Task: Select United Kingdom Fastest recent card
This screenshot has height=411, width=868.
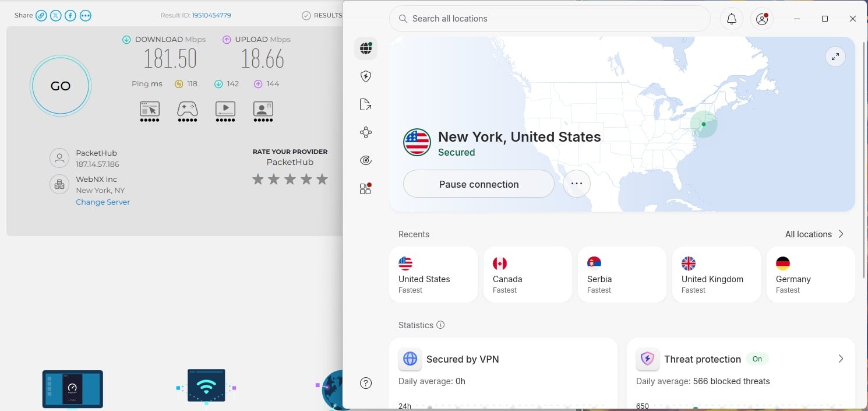Action: click(717, 275)
